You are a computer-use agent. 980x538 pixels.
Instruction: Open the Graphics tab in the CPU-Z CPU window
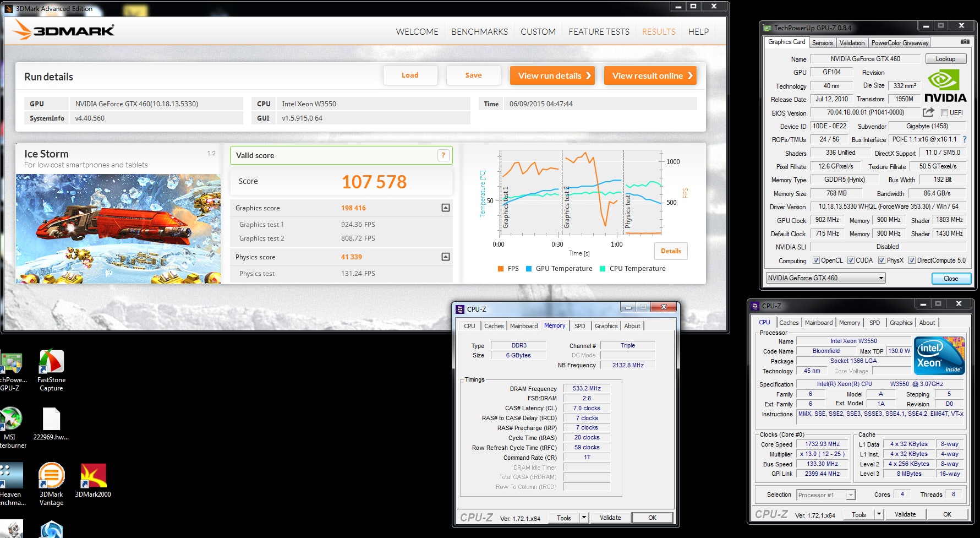(x=901, y=323)
